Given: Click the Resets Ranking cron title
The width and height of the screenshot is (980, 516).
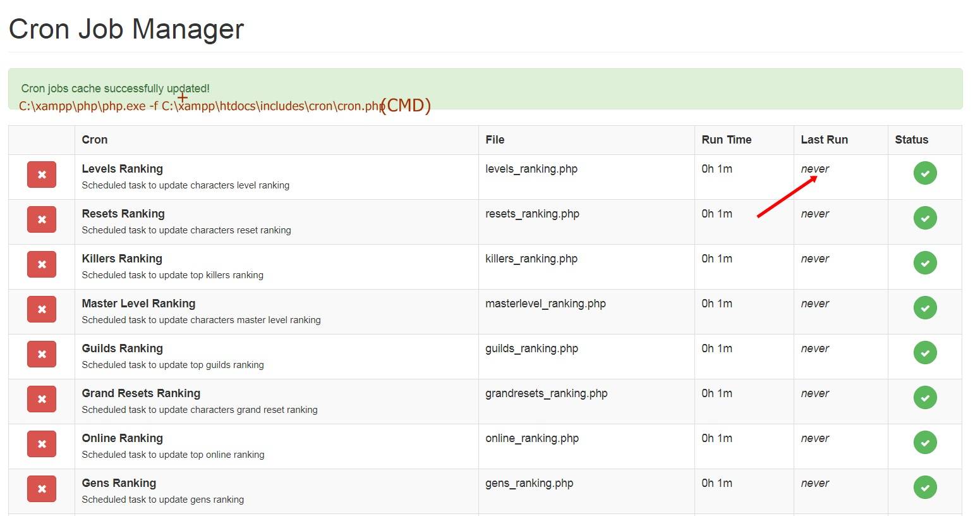Looking at the screenshot, I should click(x=123, y=214).
